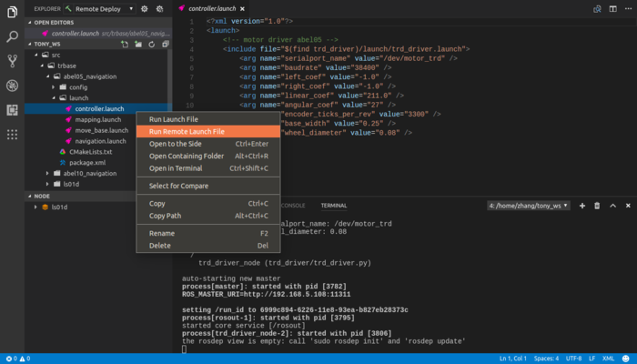Click the New Folder icon in TONY_WS header

tap(138, 44)
